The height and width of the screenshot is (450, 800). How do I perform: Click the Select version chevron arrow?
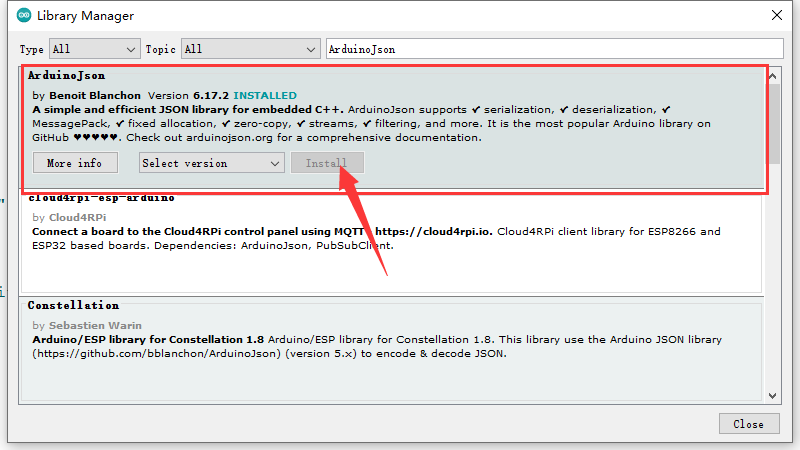(275, 164)
